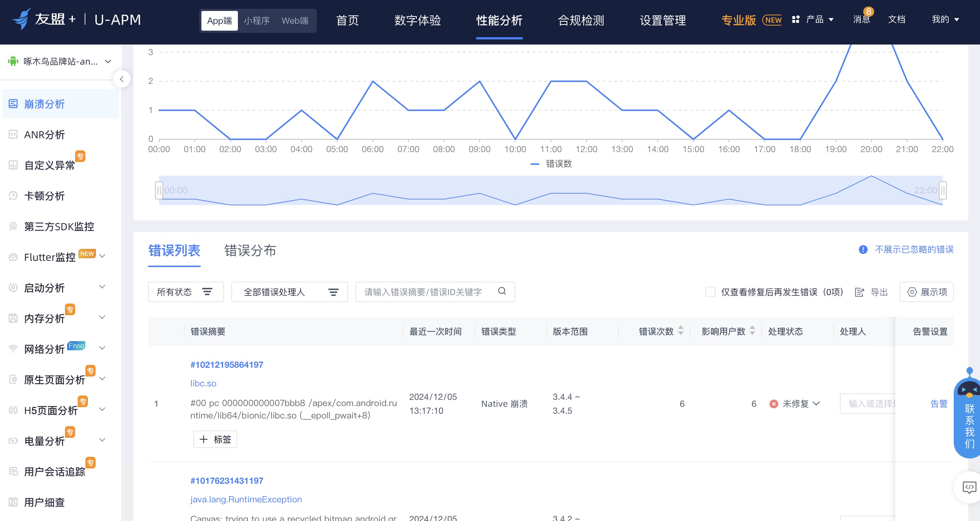980x521 pixels.
Task: Expand the 启动分析 menu chevron
Action: [x=102, y=287]
